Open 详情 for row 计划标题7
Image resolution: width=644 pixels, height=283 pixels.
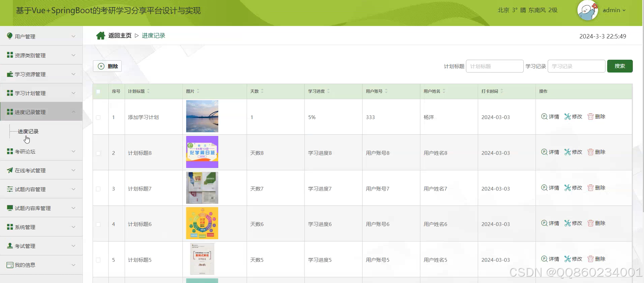coord(550,188)
